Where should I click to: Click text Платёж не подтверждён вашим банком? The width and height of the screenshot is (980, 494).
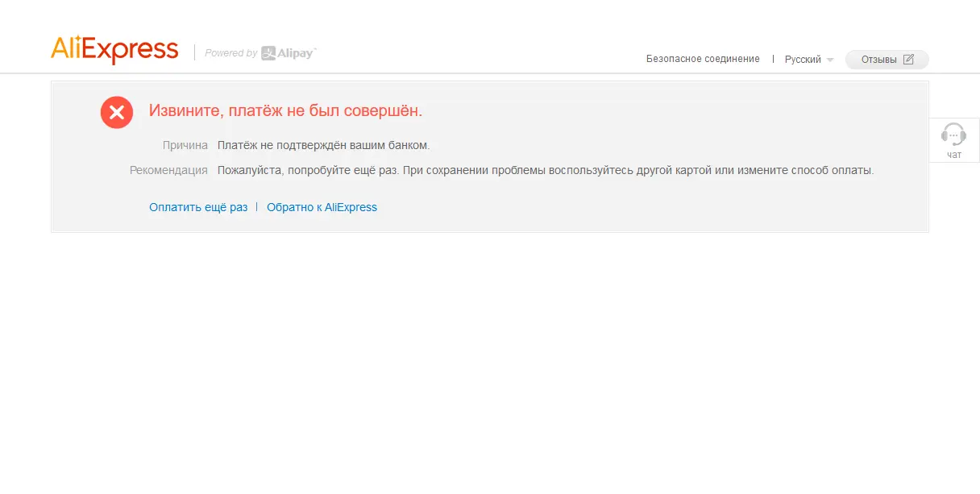(x=323, y=146)
